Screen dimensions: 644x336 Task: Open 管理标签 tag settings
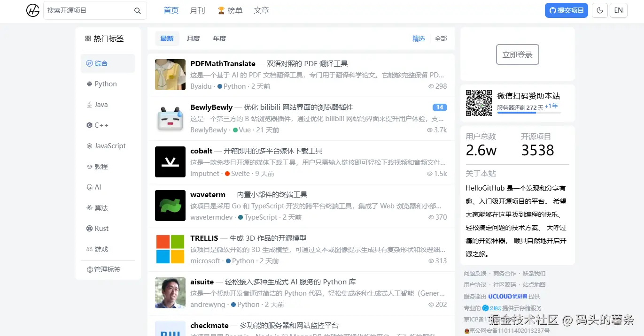[104, 269]
